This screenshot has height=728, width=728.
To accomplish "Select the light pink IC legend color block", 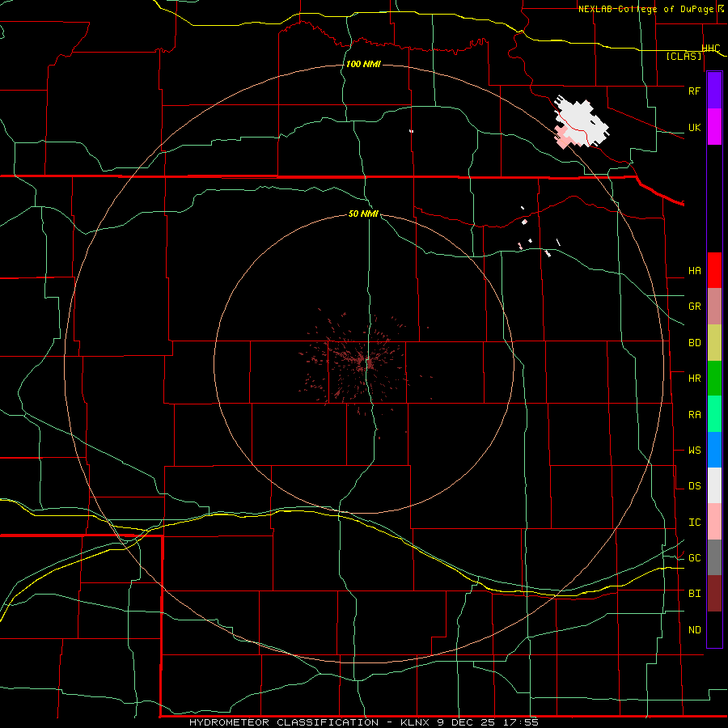I will pos(714,522).
